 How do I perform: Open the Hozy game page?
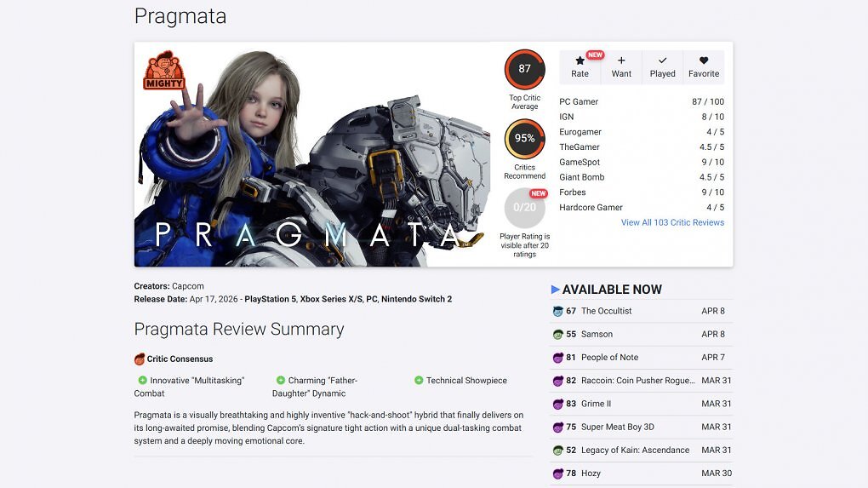[x=591, y=474]
